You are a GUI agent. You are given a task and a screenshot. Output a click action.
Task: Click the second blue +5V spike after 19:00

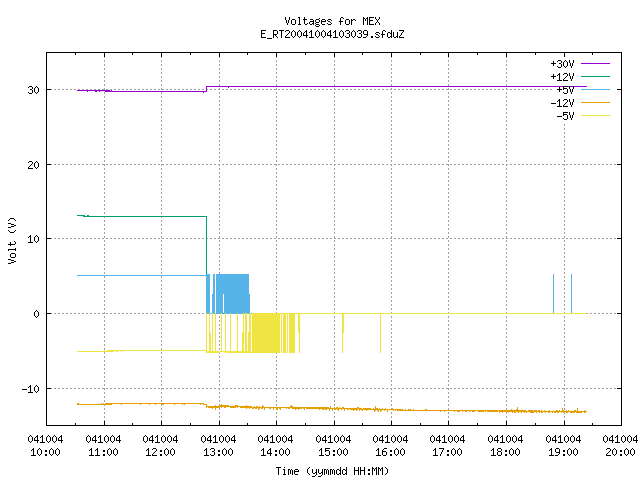click(x=571, y=294)
